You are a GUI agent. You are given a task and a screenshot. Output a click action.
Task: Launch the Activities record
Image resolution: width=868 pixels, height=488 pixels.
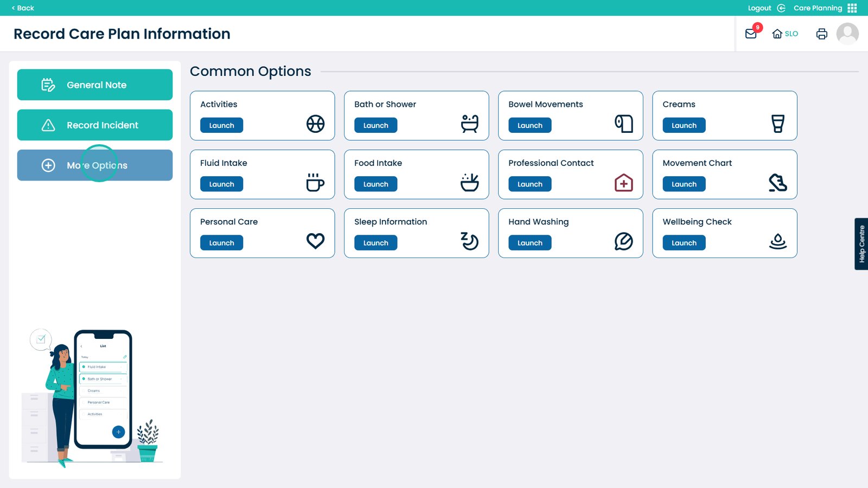(x=221, y=125)
